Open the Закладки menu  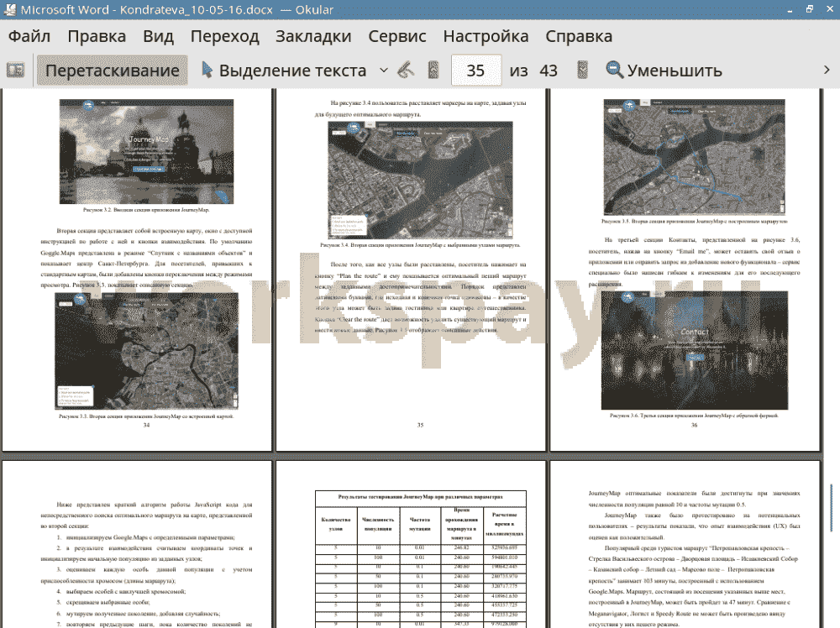[x=313, y=36]
